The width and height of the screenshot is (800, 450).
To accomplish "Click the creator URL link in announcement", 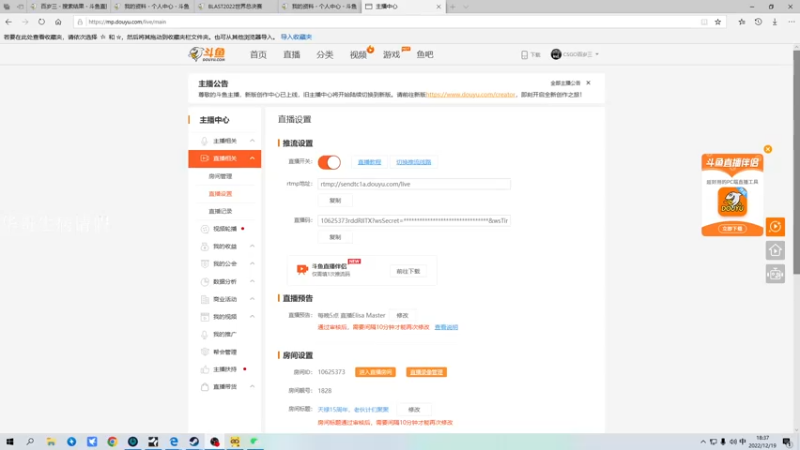I will [471, 95].
